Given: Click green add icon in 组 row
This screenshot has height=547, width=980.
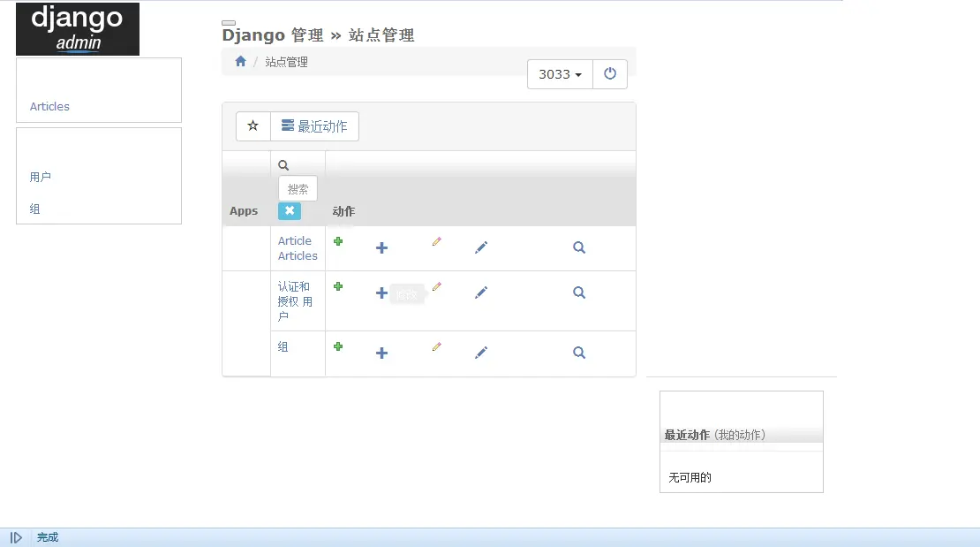Looking at the screenshot, I should pyautogui.click(x=338, y=346).
